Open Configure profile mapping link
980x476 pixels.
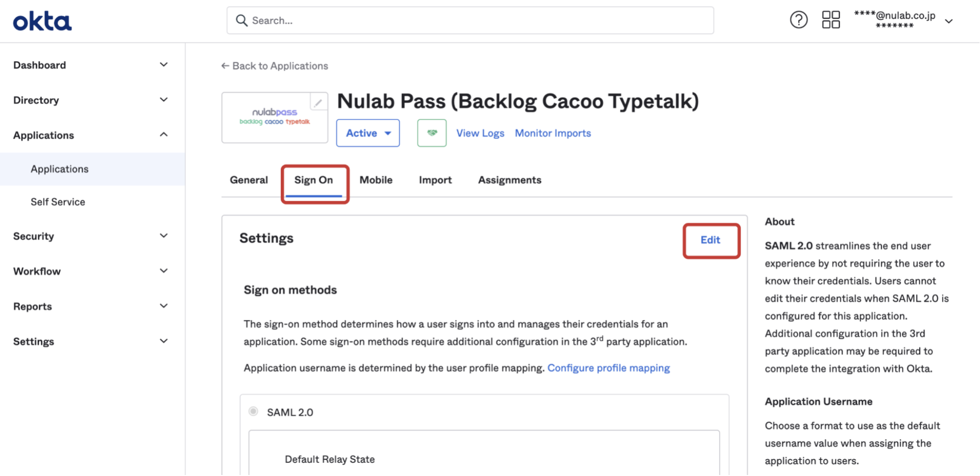click(608, 368)
